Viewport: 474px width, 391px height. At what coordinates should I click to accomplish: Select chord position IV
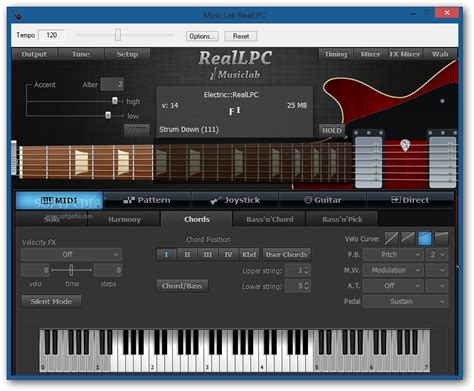(x=228, y=254)
